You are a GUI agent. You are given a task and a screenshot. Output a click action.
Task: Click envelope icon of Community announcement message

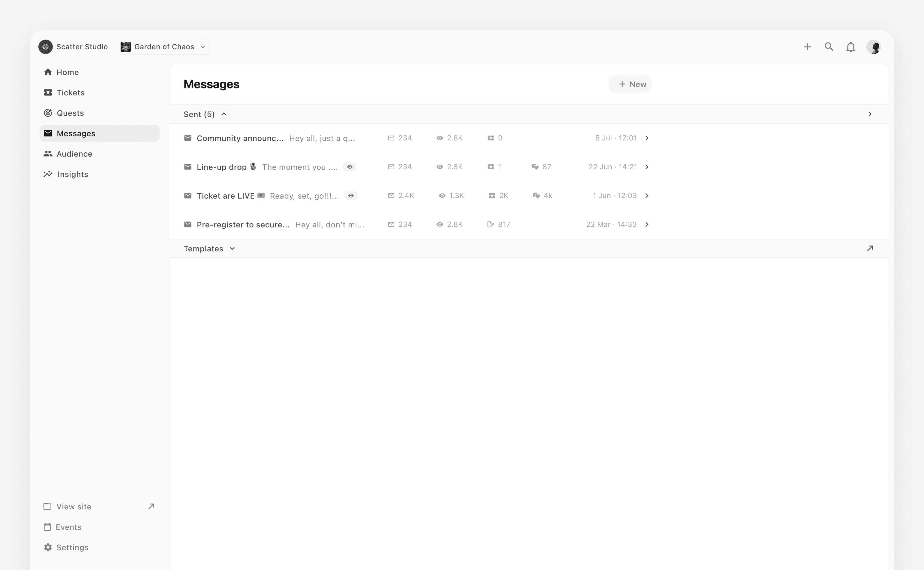(x=187, y=138)
